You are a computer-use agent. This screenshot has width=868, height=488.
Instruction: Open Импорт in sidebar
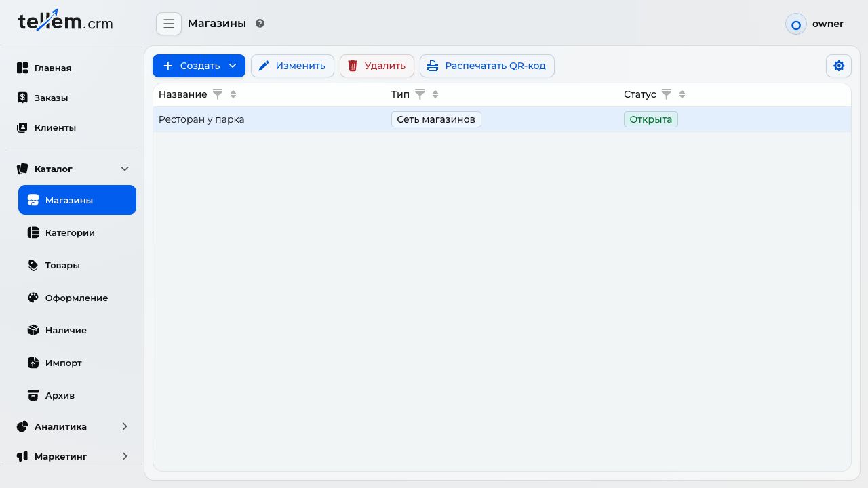click(77, 363)
